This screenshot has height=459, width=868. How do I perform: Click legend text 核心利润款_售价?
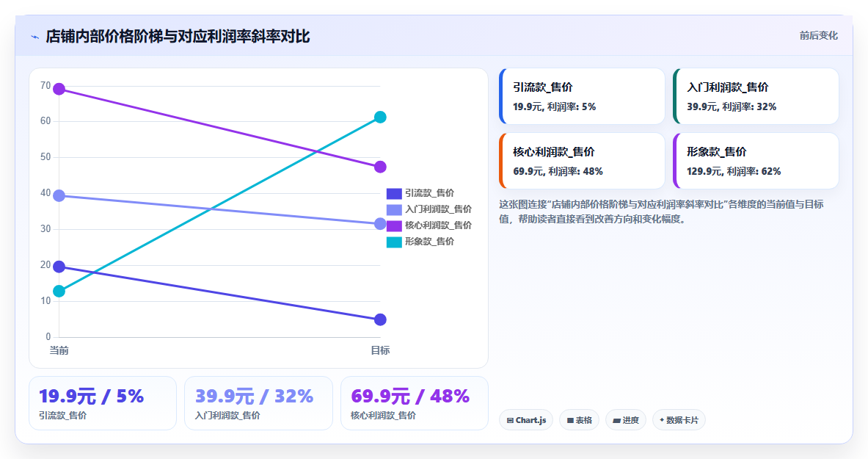pyautogui.click(x=439, y=225)
